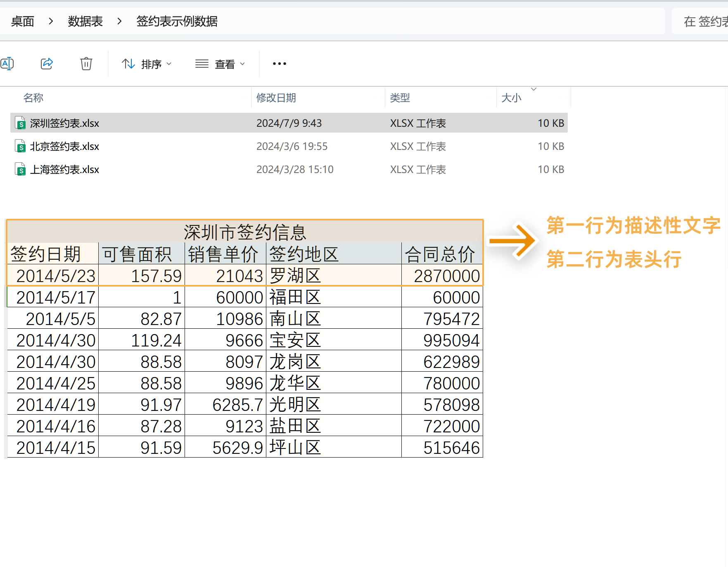Click the file icon of 深圳签约表.xlsx
The width and height of the screenshot is (728, 567).
(x=20, y=123)
